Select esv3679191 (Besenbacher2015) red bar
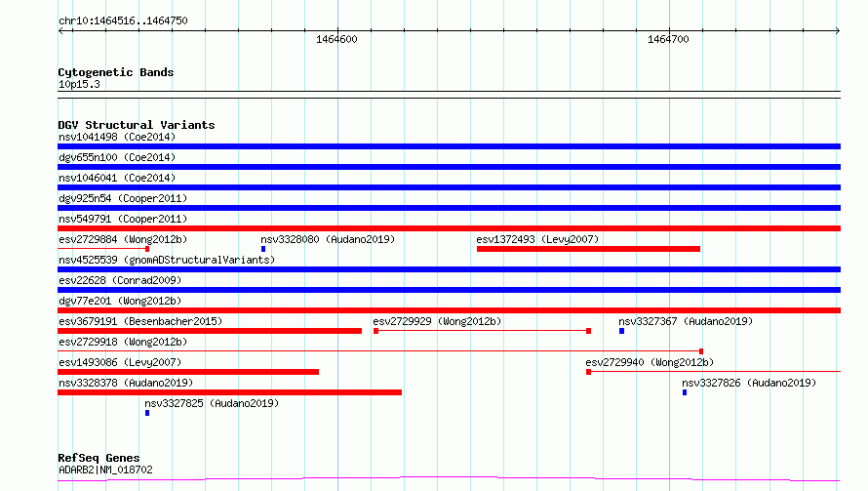Viewport: 868px width, 491px height. [x=210, y=331]
